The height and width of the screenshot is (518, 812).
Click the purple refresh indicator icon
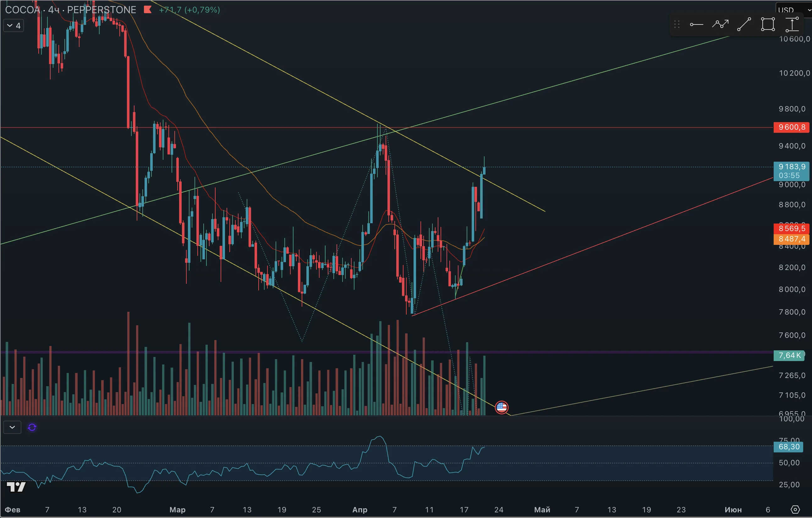click(x=32, y=427)
